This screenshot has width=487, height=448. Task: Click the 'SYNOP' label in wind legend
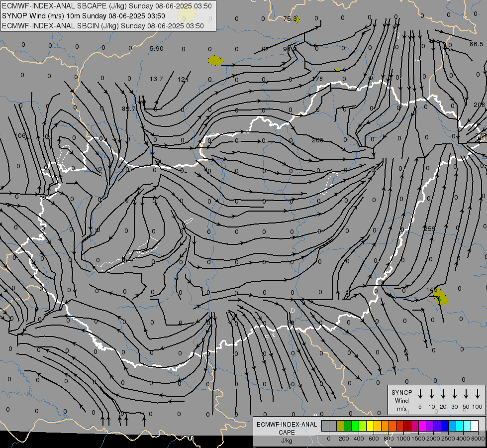(x=401, y=392)
